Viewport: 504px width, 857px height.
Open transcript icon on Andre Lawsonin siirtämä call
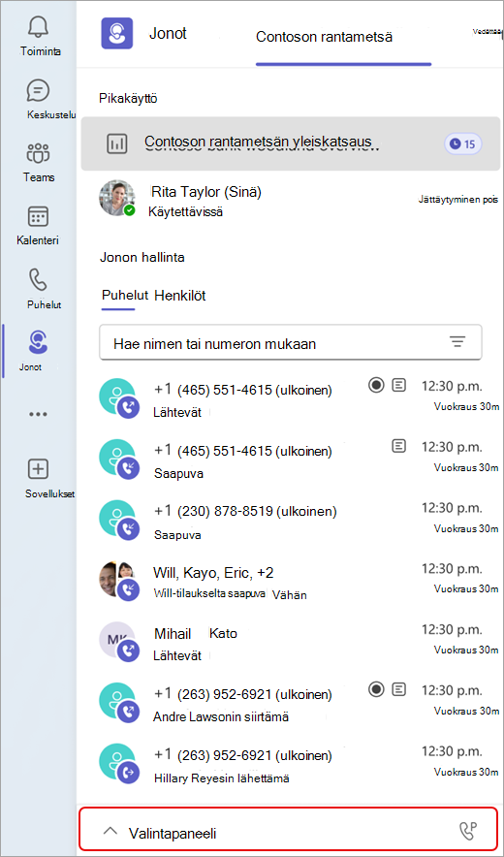tap(400, 689)
